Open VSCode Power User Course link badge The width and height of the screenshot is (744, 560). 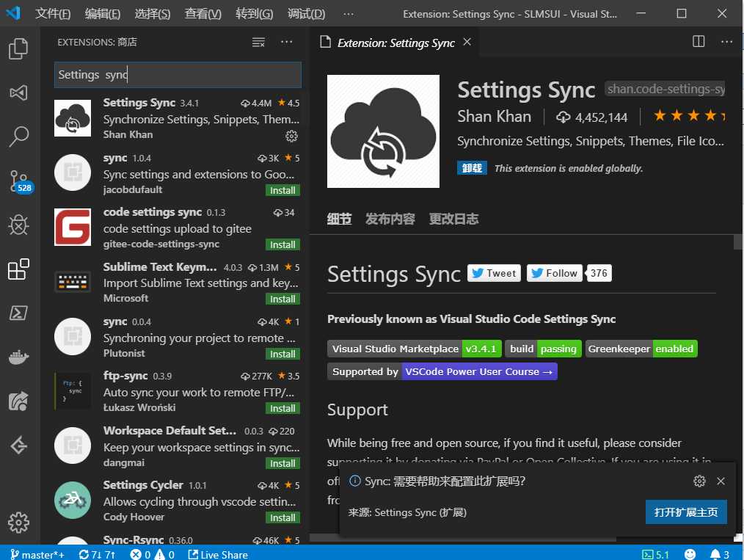442,371
